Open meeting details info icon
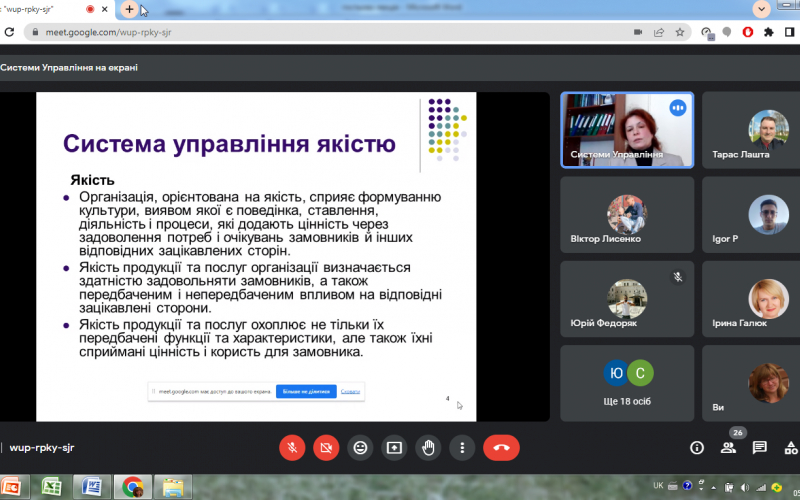This screenshot has width=800, height=500. pyautogui.click(x=696, y=448)
